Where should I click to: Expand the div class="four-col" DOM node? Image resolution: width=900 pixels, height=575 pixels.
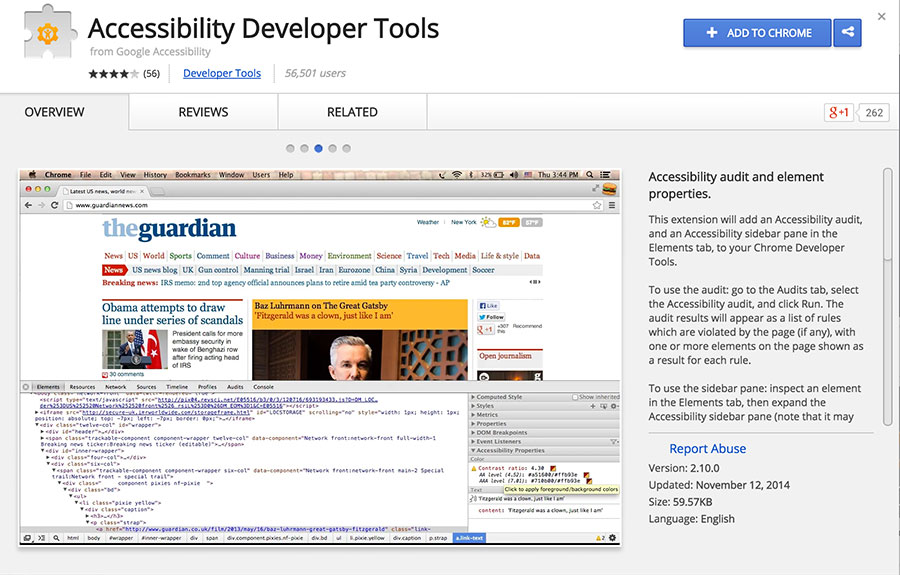49,457
